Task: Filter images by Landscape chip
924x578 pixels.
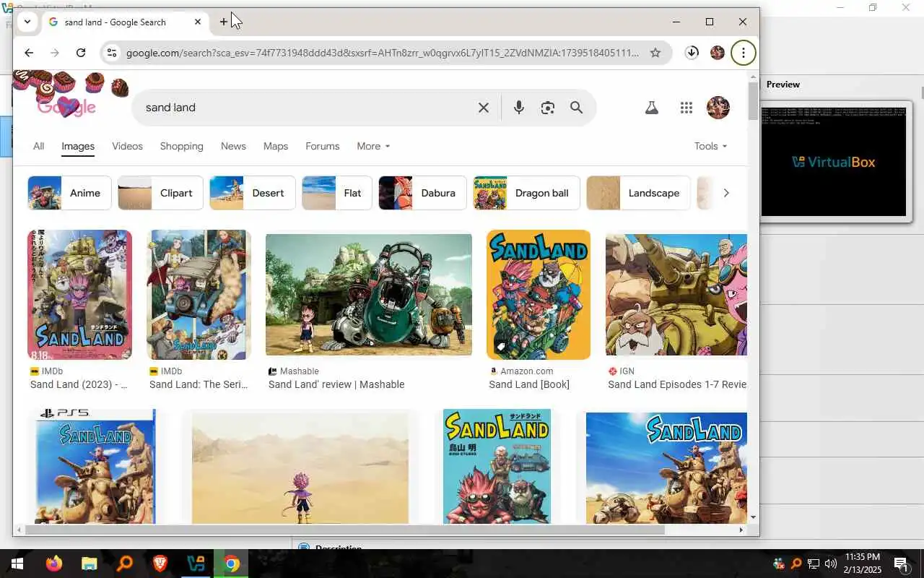Action: click(x=638, y=193)
